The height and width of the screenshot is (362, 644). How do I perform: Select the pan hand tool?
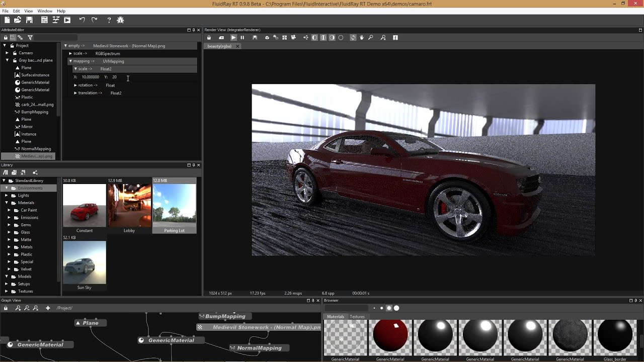click(362, 38)
